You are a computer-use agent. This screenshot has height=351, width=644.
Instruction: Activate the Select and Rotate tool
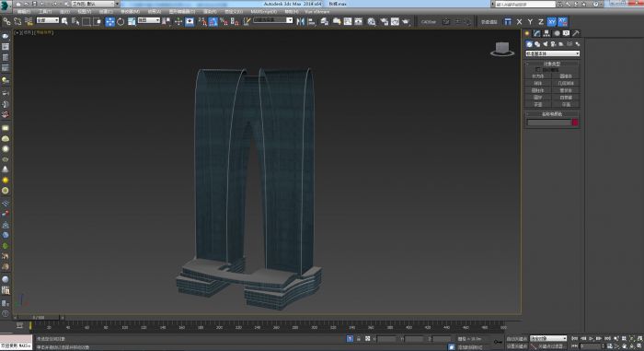pos(121,21)
